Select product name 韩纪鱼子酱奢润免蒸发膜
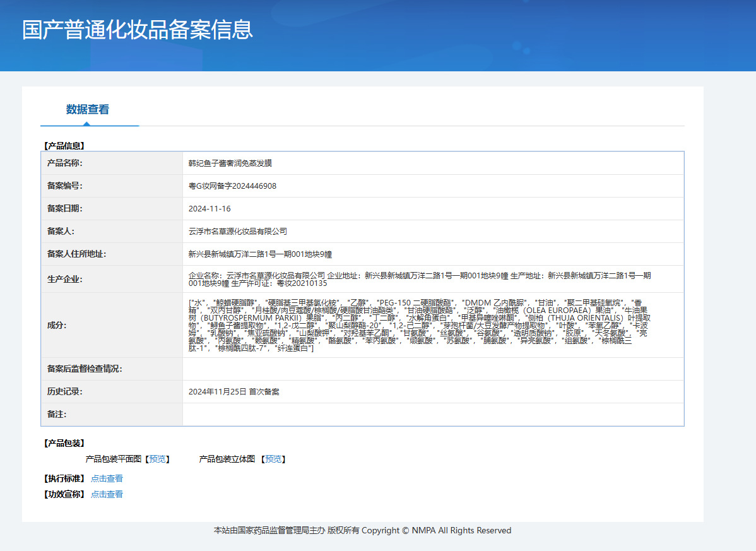This screenshot has height=551, width=756. tap(230, 163)
